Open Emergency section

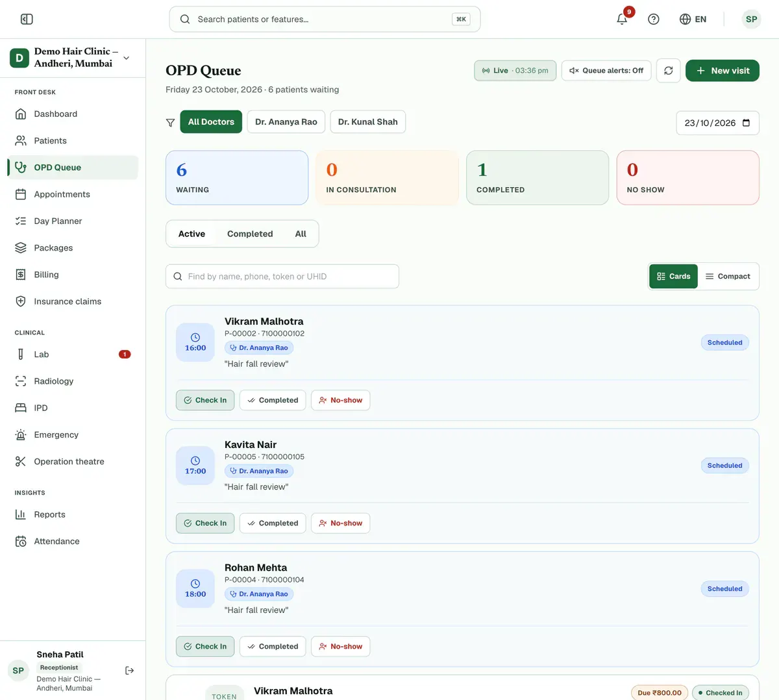point(73,435)
